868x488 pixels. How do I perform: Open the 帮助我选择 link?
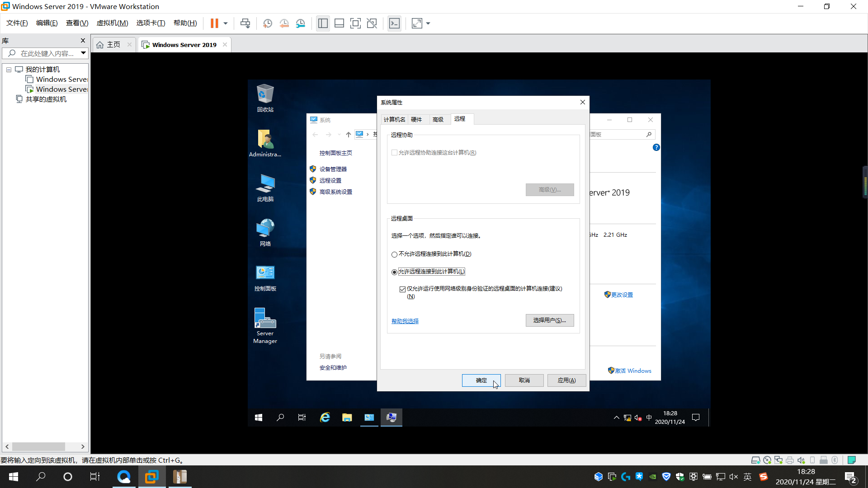405,321
